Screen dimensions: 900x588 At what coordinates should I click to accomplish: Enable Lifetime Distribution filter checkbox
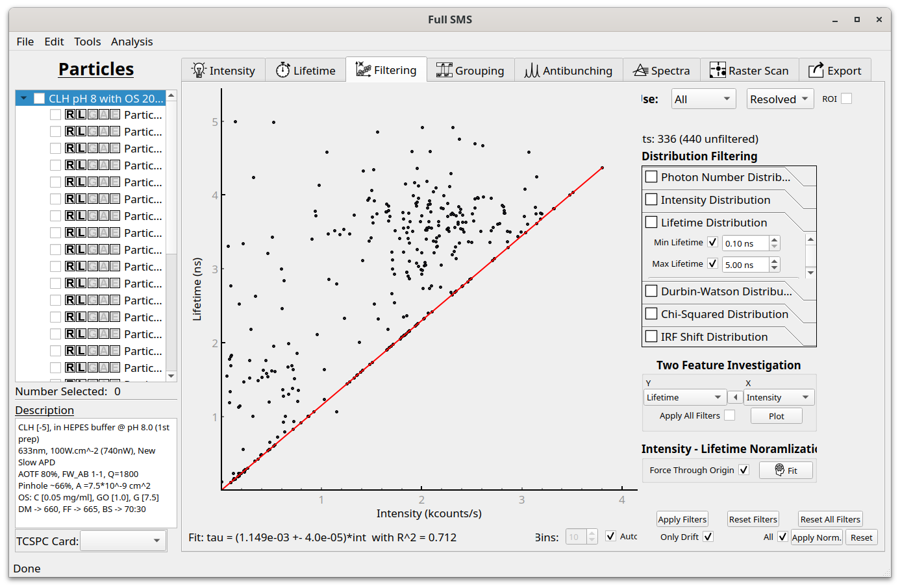(x=651, y=222)
